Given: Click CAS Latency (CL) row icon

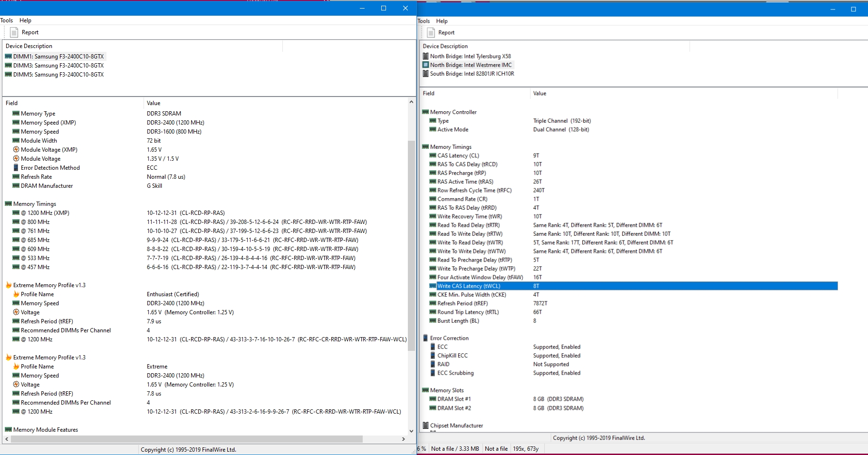Looking at the screenshot, I should coord(433,155).
